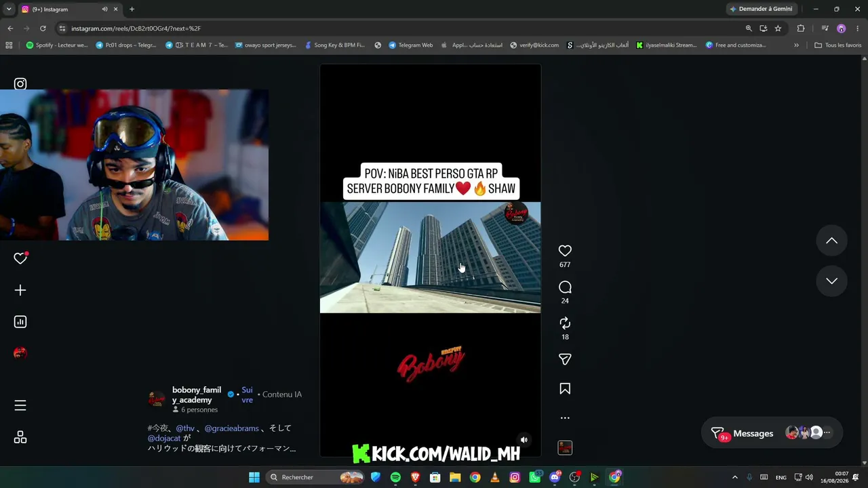The image size is (868, 488).
Task: Open the @dojacat mention in the caption
Action: 164,439
